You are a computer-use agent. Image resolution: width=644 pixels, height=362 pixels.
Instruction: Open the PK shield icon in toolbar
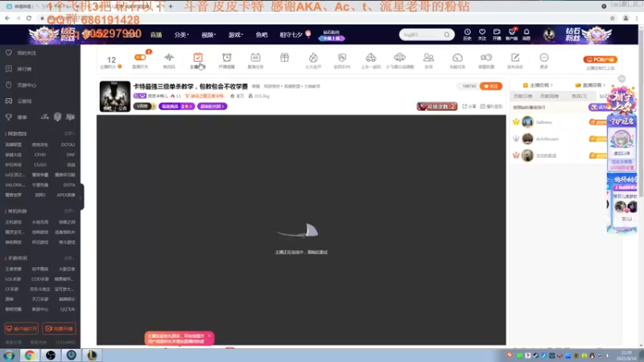342,57
